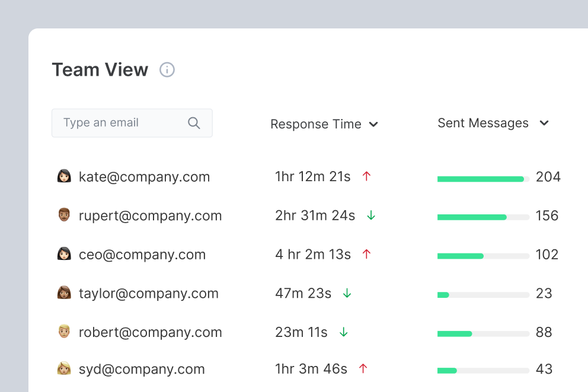Click kate's sent messages progress bar
Image resolution: width=588 pixels, height=392 pixels.
coord(483,179)
